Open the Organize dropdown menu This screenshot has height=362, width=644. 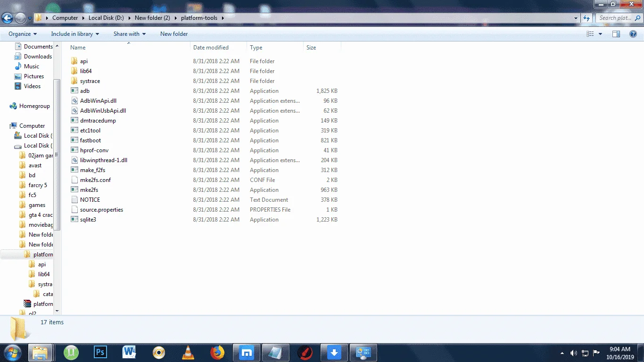tap(23, 34)
